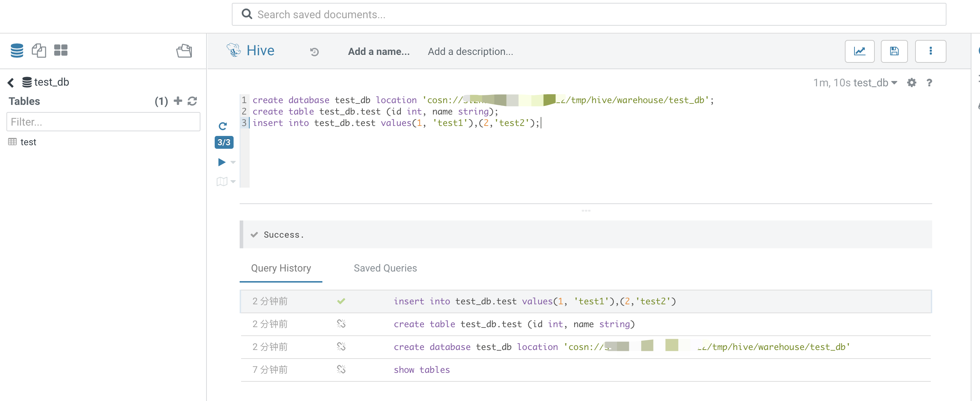Viewport: 980px width, 401px height.
Task: Click the query history clock icon
Action: pos(314,52)
